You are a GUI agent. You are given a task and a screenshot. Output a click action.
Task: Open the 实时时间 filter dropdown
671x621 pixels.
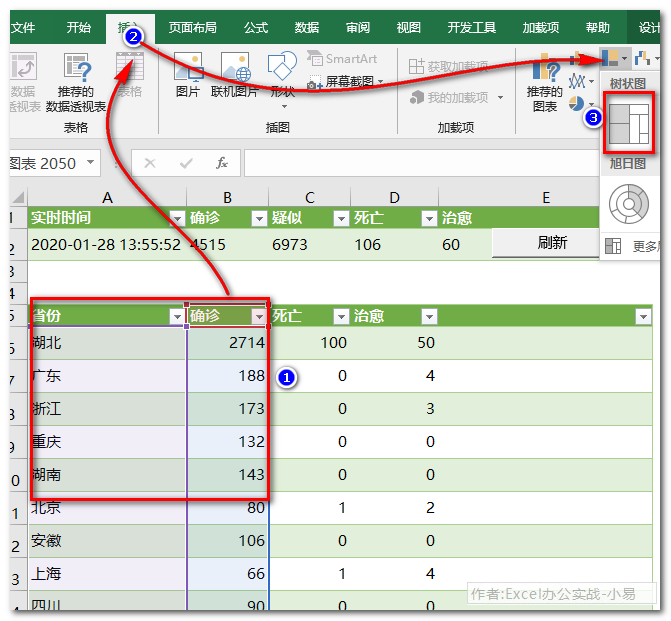tap(177, 219)
